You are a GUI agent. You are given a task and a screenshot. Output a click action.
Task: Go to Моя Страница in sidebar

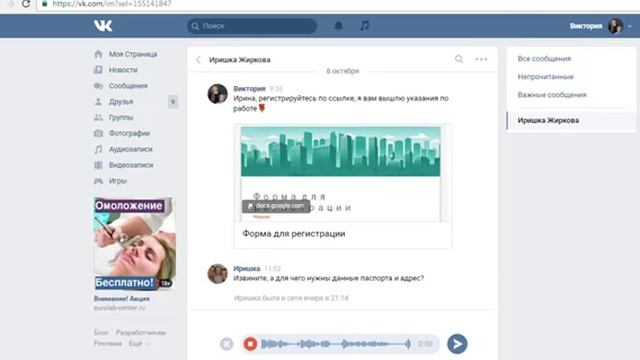(133, 54)
